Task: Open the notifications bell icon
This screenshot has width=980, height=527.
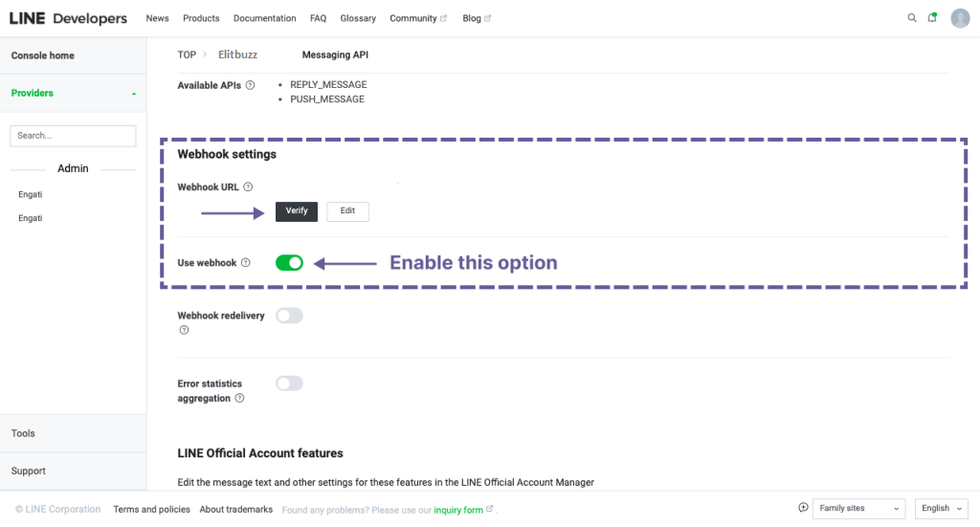Action: click(x=932, y=18)
